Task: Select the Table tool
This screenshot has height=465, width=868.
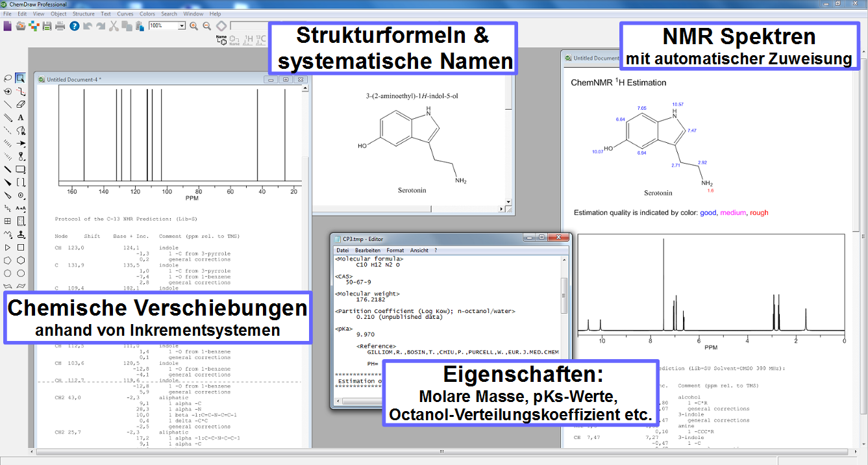Action: (x=8, y=221)
